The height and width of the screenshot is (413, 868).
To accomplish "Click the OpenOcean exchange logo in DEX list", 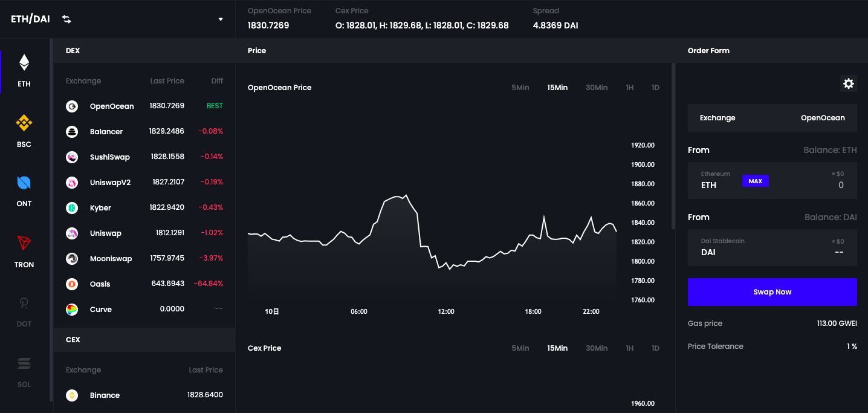I will click(72, 106).
